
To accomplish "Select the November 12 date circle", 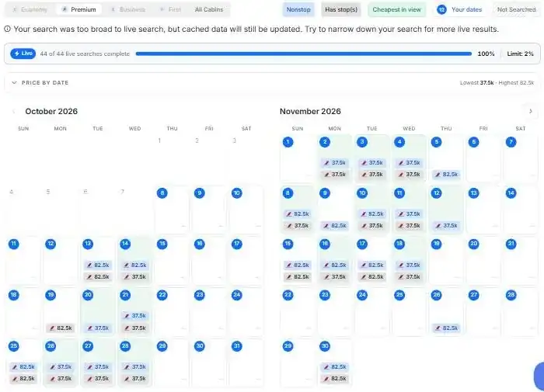I will coord(437,193).
